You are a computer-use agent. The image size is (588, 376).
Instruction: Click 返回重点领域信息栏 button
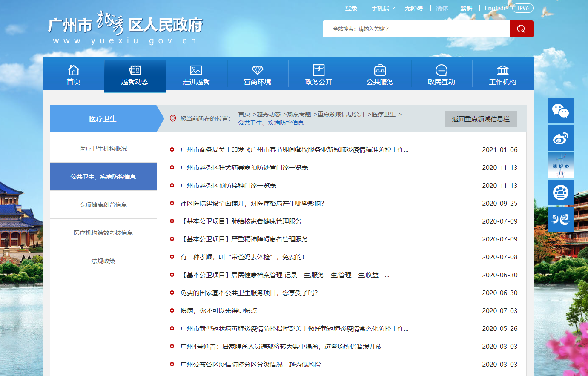[481, 119]
